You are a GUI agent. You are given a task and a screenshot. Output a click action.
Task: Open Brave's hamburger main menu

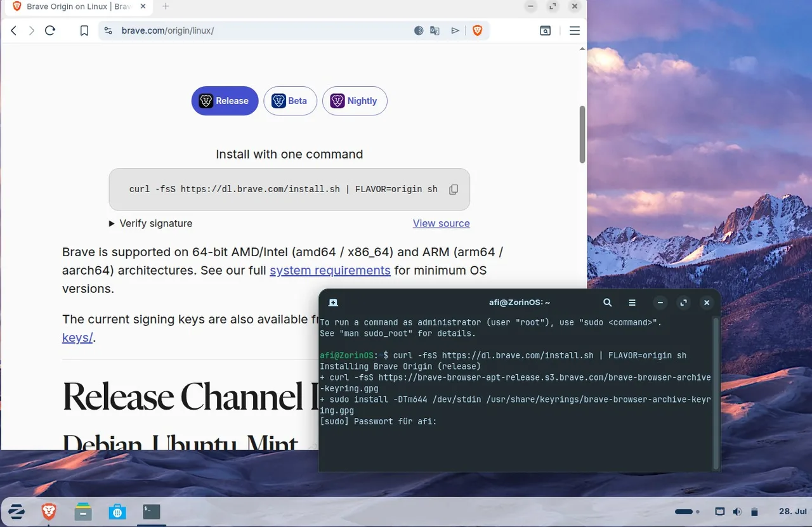[575, 30]
